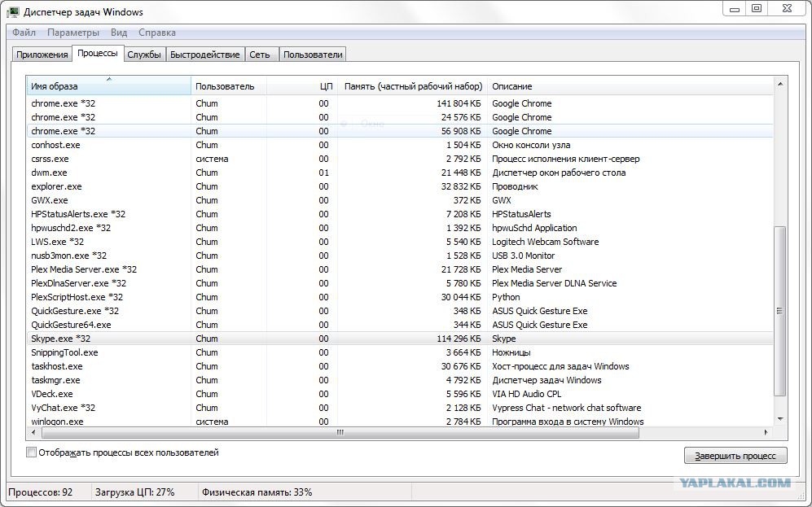Click the vertical scrollbar down arrow
Screen dimensions: 812x507
coord(780,420)
